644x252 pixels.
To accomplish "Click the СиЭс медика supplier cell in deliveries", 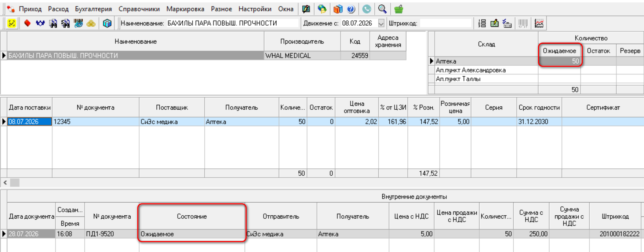I will 172,121.
